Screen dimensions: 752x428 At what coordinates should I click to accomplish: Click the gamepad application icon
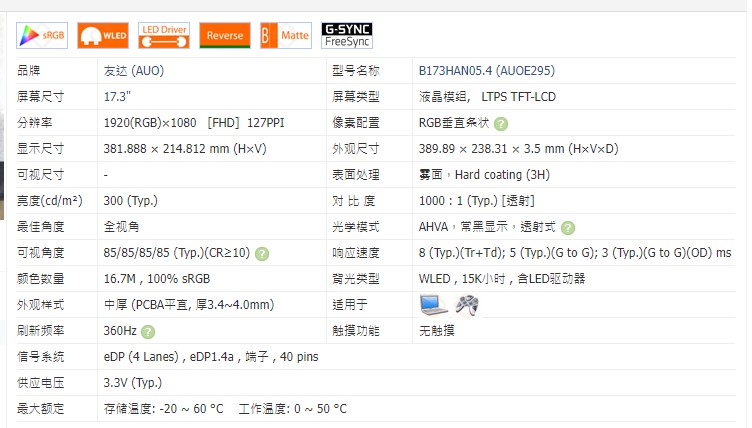tap(466, 304)
